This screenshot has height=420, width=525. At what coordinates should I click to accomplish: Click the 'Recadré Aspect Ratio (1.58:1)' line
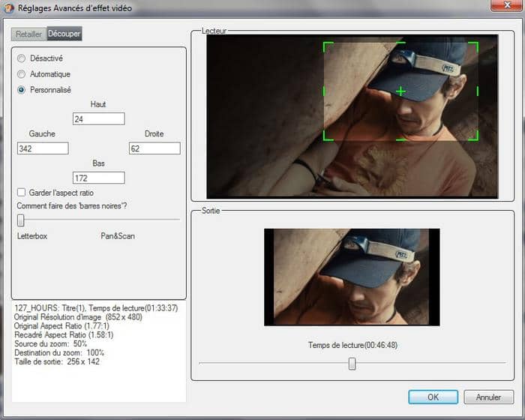click(x=64, y=335)
